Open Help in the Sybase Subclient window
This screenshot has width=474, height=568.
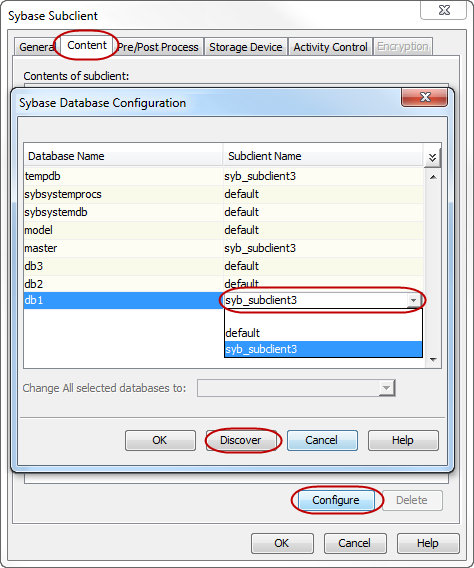coord(428,543)
